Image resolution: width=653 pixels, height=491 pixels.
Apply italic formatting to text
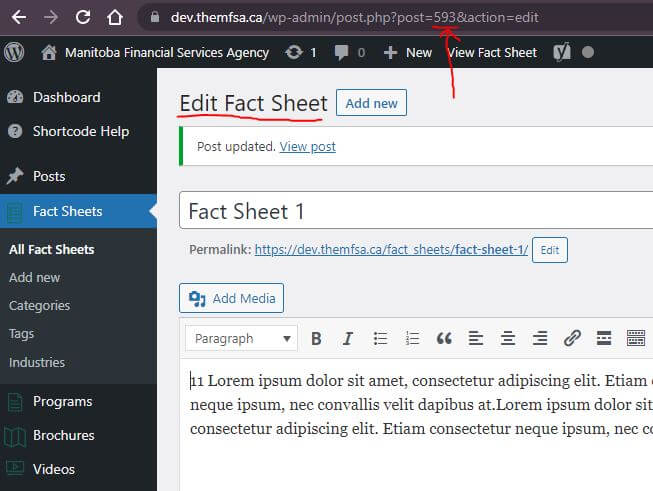point(348,339)
